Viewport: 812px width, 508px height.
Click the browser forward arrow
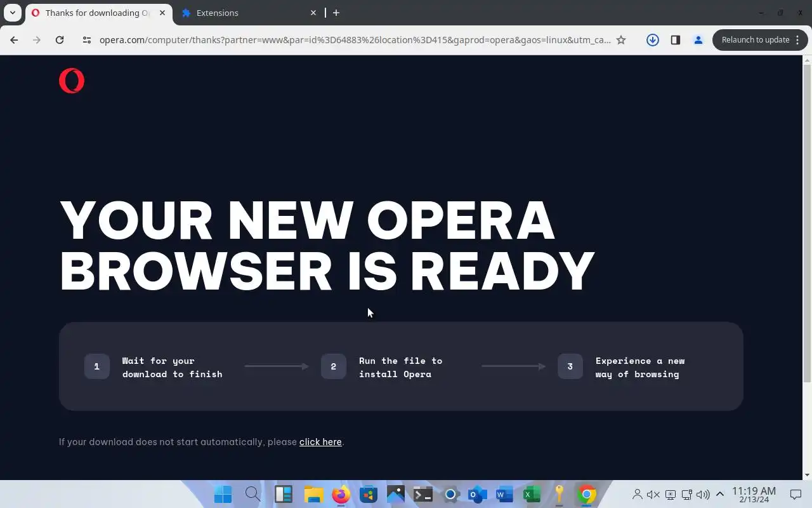click(37, 40)
